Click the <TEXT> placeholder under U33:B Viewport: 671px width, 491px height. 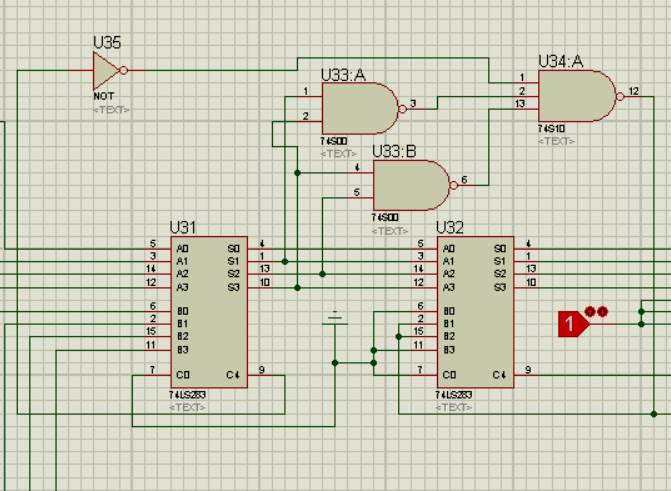pyautogui.click(x=390, y=231)
